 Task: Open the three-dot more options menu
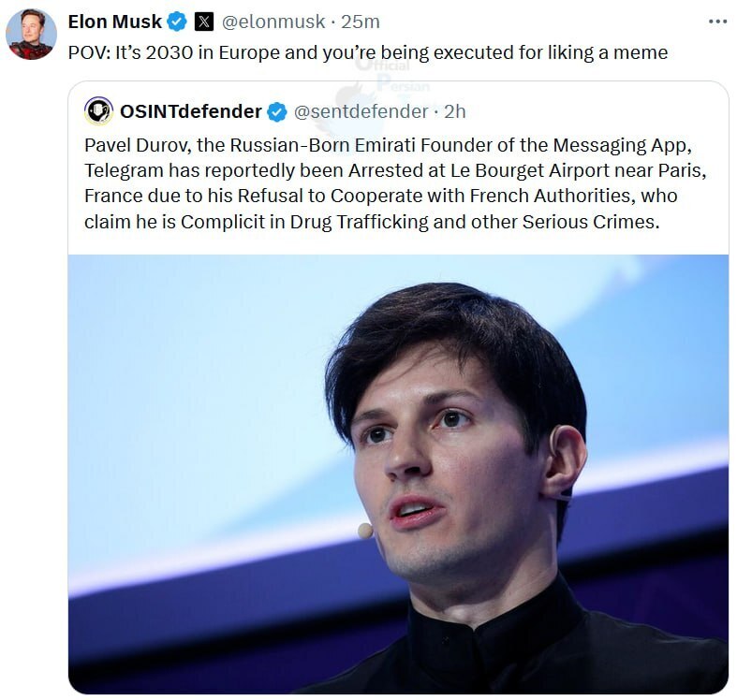[717, 21]
